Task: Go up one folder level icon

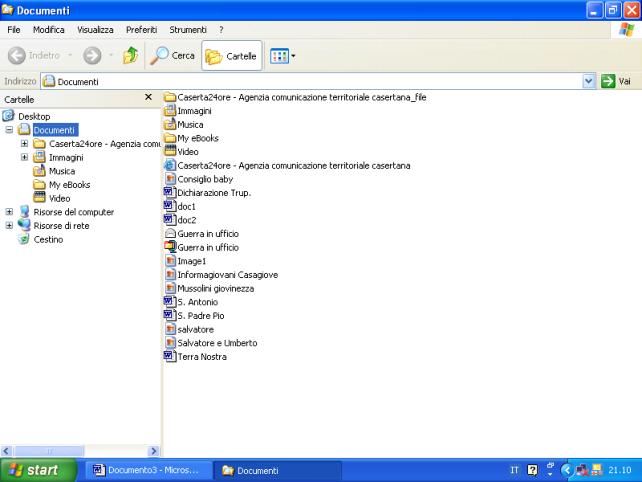Action: point(131,55)
